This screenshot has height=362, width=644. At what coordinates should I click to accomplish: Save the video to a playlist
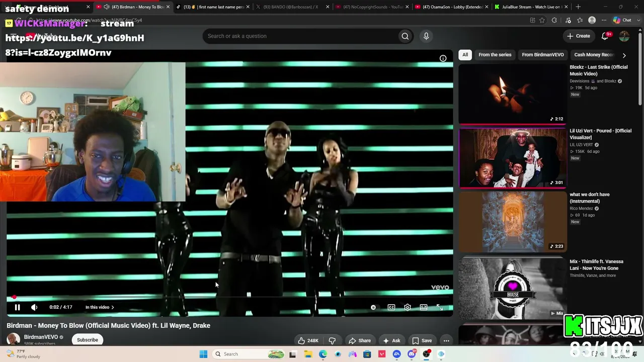422,340
